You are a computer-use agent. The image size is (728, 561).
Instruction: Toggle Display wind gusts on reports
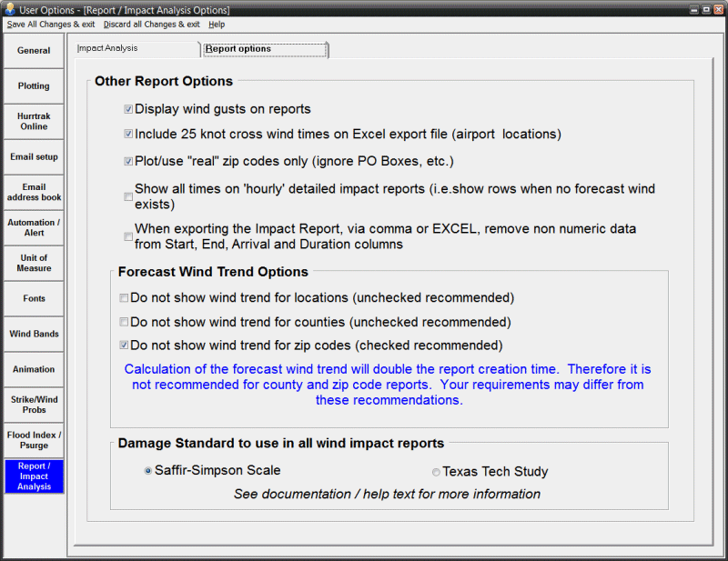coord(128,109)
